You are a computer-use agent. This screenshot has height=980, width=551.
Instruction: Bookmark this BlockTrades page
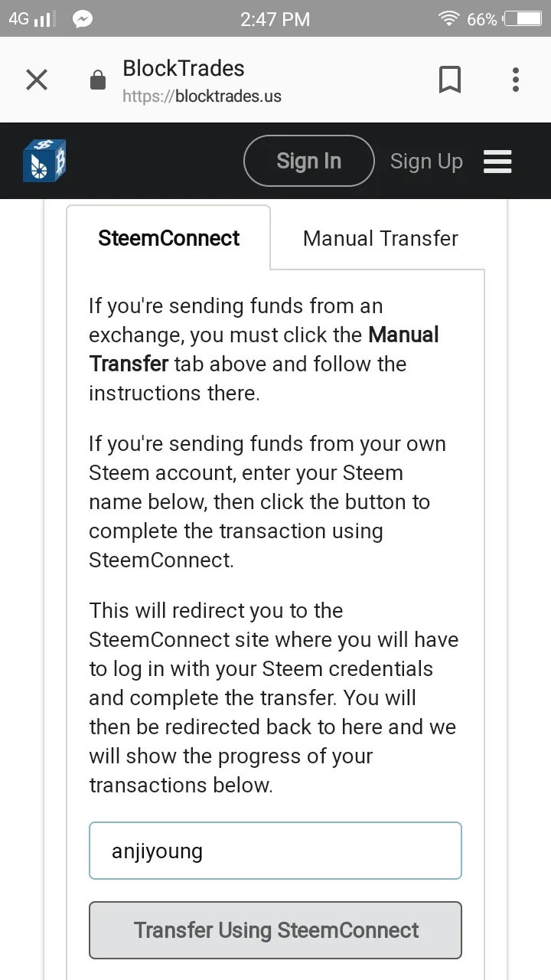(450, 80)
